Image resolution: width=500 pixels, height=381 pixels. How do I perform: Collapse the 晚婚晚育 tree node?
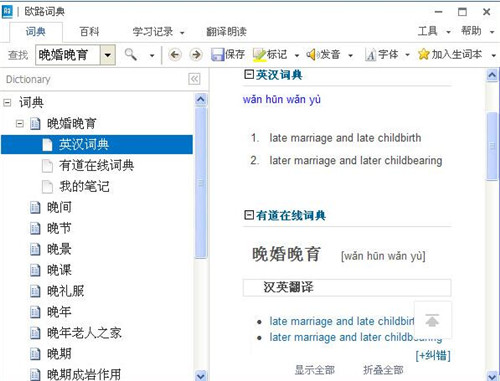pyautogui.click(x=20, y=124)
